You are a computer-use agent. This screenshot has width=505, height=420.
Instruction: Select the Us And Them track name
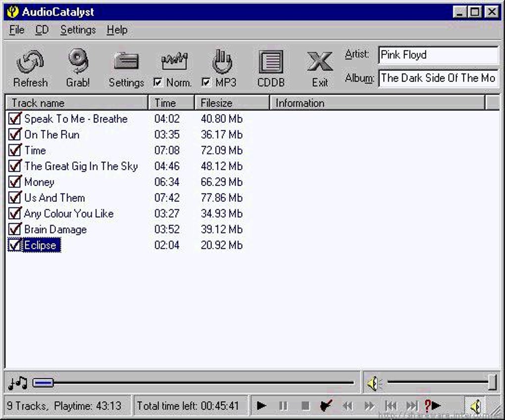tap(55, 198)
